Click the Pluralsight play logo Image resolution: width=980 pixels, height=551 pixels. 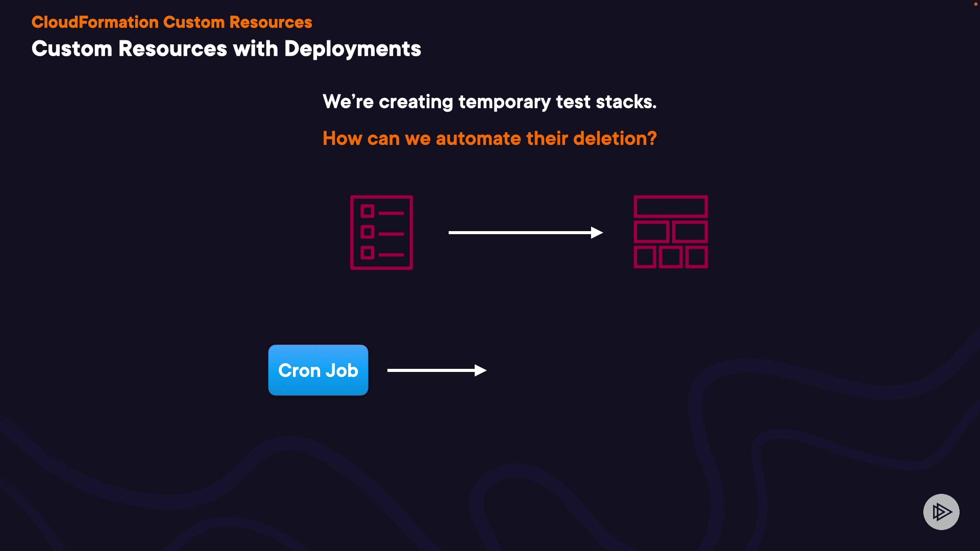[941, 512]
